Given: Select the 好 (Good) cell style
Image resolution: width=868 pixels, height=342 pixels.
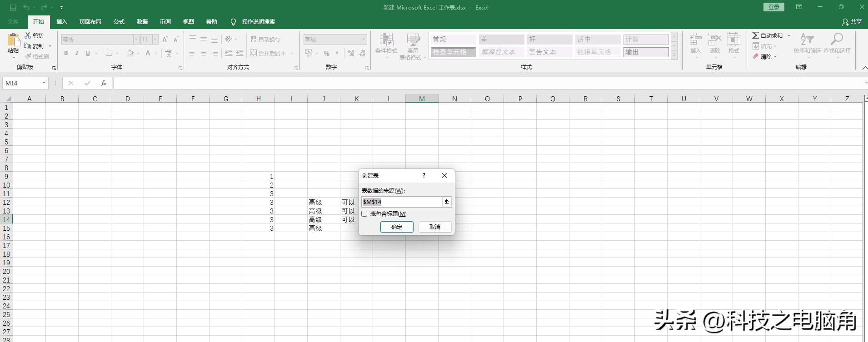Looking at the screenshot, I should (549, 40).
